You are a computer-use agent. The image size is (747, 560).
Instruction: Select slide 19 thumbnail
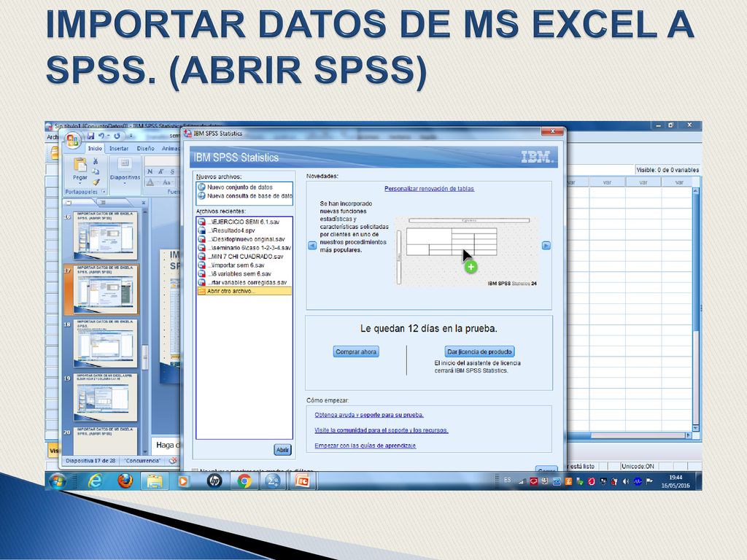click(x=105, y=397)
